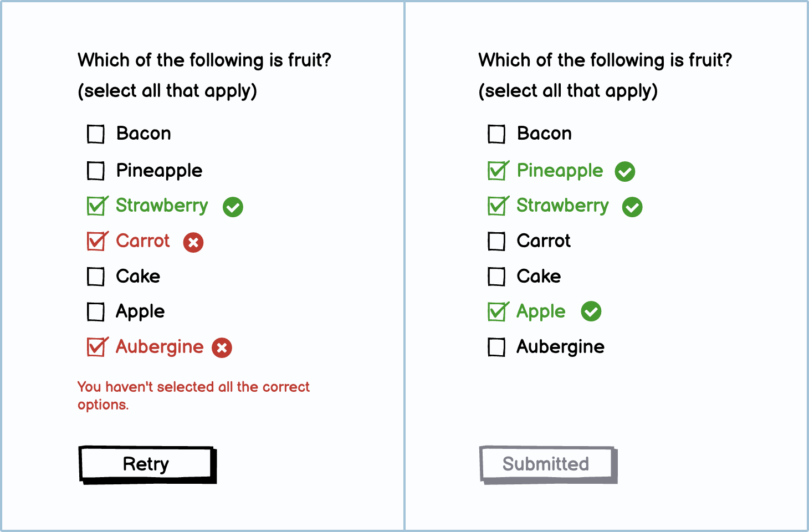
Task: Uncheck the red Aubergine checkbox
Action: coord(96,347)
